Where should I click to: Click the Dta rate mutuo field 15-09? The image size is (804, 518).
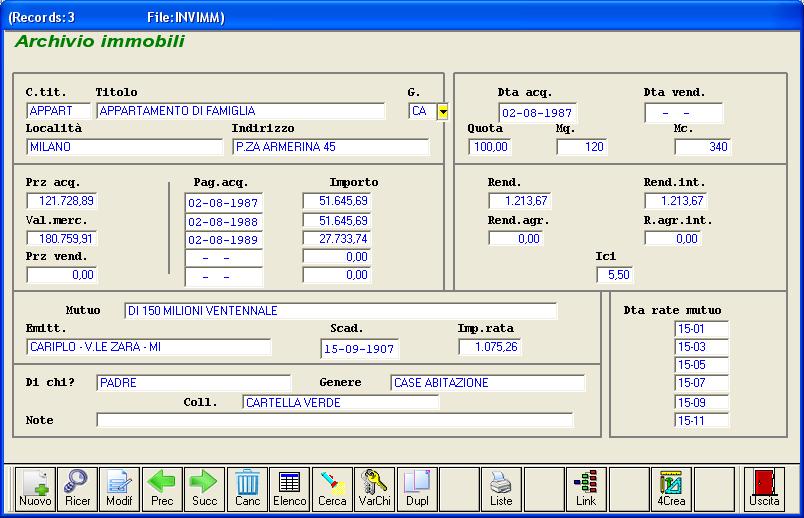pyautogui.click(x=701, y=403)
